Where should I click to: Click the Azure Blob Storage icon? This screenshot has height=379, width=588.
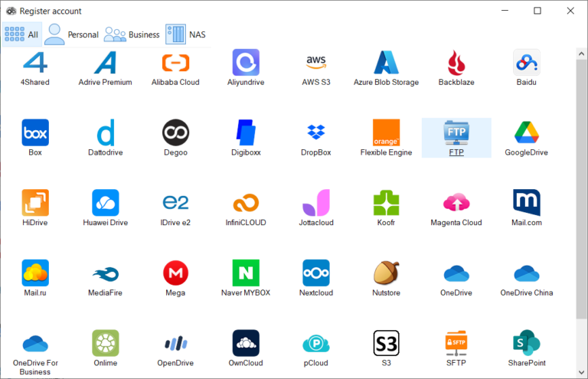[386, 64]
